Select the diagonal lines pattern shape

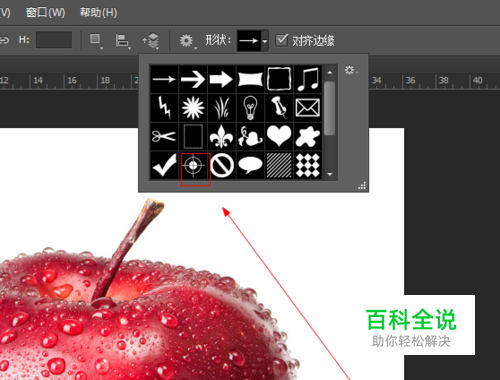[x=279, y=165]
